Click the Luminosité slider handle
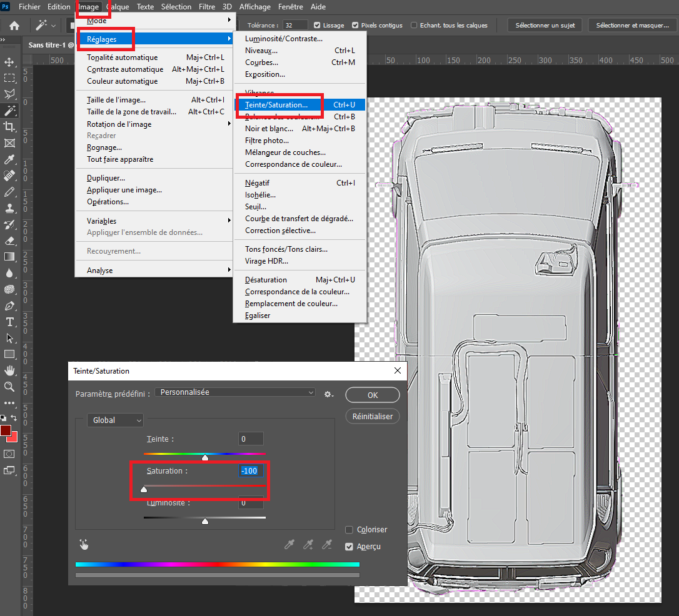 [x=205, y=521]
